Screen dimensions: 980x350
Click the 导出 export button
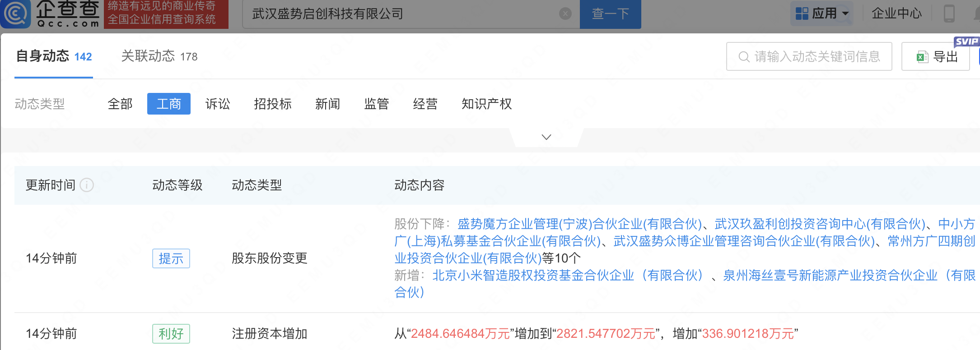coord(935,56)
